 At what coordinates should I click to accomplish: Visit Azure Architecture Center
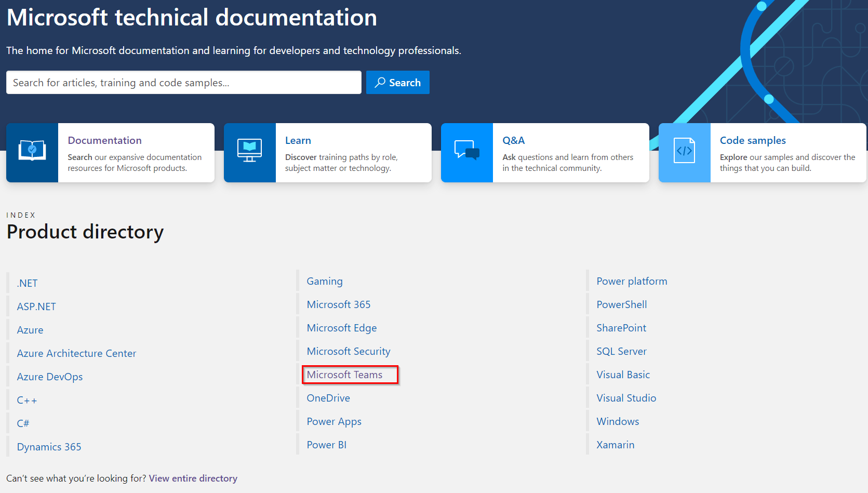(76, 353)
